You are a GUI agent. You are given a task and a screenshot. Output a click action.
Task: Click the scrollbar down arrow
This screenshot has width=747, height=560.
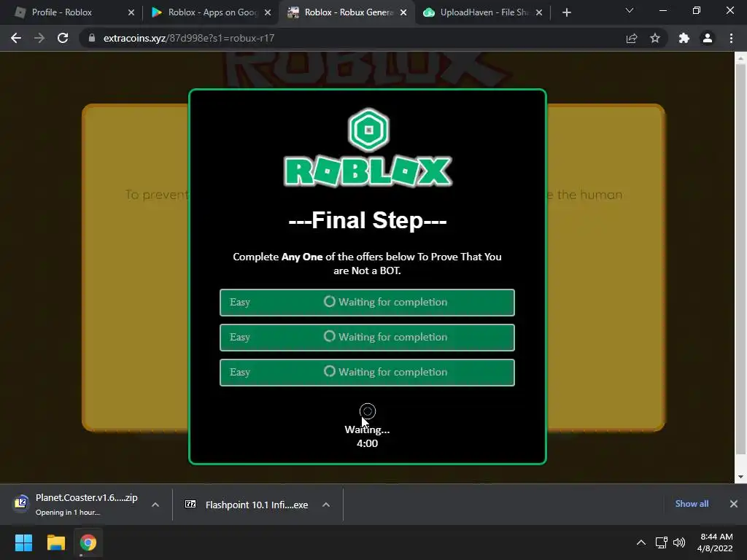coord(740,477)
